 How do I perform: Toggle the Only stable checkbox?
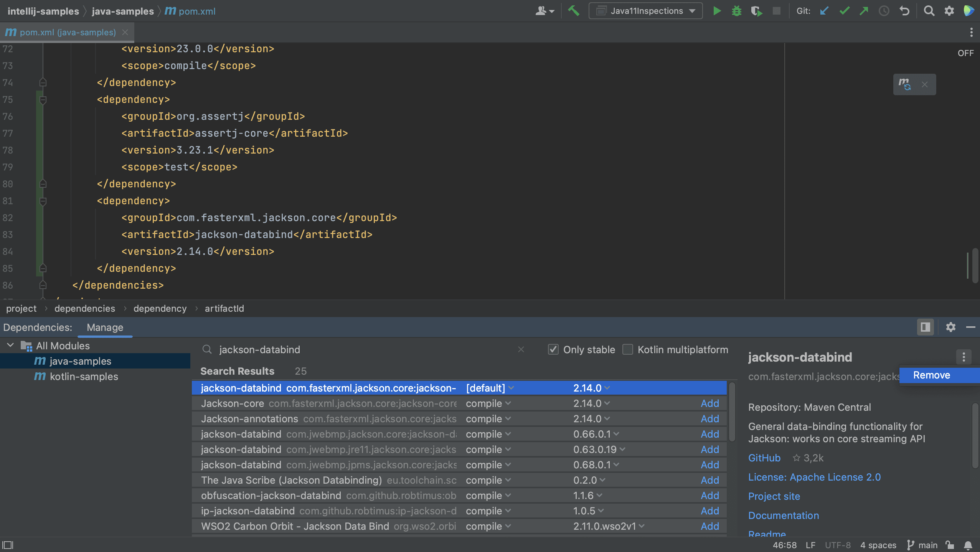pos(553,349)
